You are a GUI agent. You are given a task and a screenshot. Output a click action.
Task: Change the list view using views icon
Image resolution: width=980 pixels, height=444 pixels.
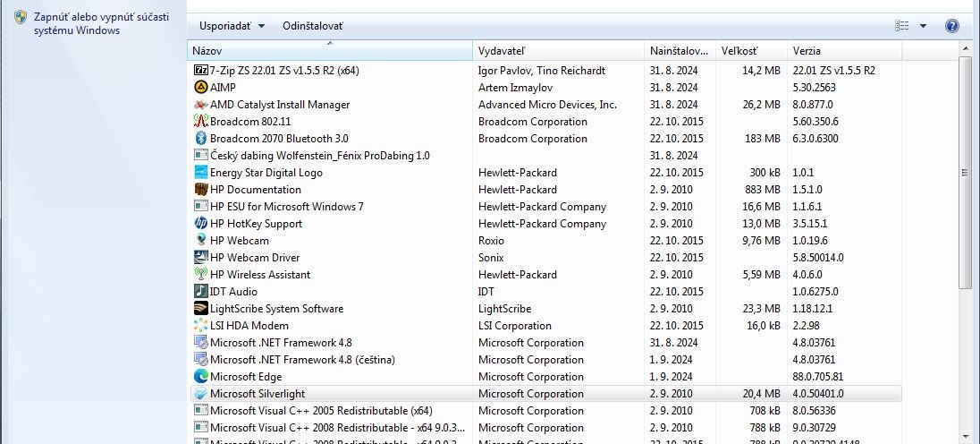[x=902, y=26]
